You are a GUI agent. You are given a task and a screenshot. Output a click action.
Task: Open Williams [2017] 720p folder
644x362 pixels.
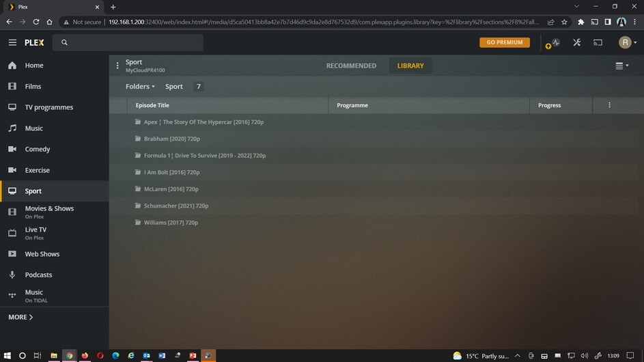pos(171,223)
